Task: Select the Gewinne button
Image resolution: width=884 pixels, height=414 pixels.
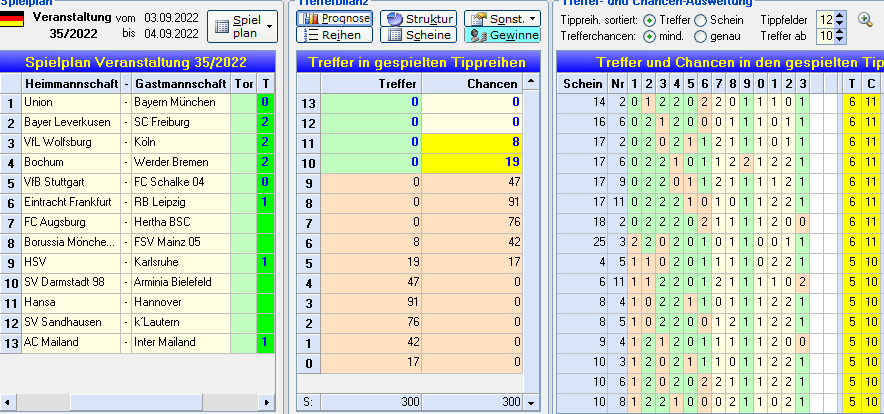Action: click(x=502, y=35)
